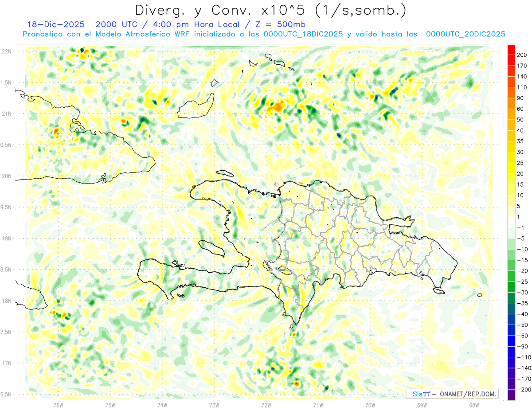532x411 pixels.
Task: Click the '75W' longitude axis label
Action: pos(110,405)
